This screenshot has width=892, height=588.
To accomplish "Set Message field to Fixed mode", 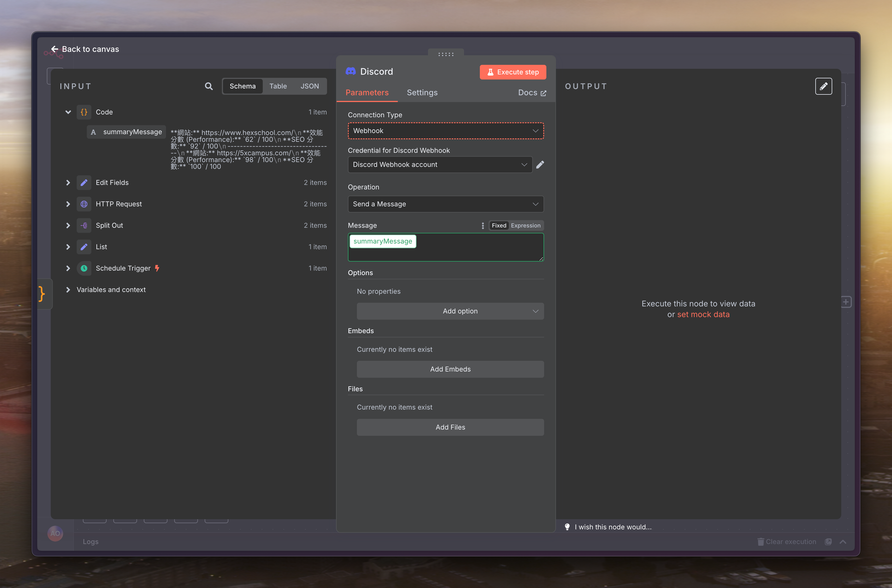I will point(499,226).
